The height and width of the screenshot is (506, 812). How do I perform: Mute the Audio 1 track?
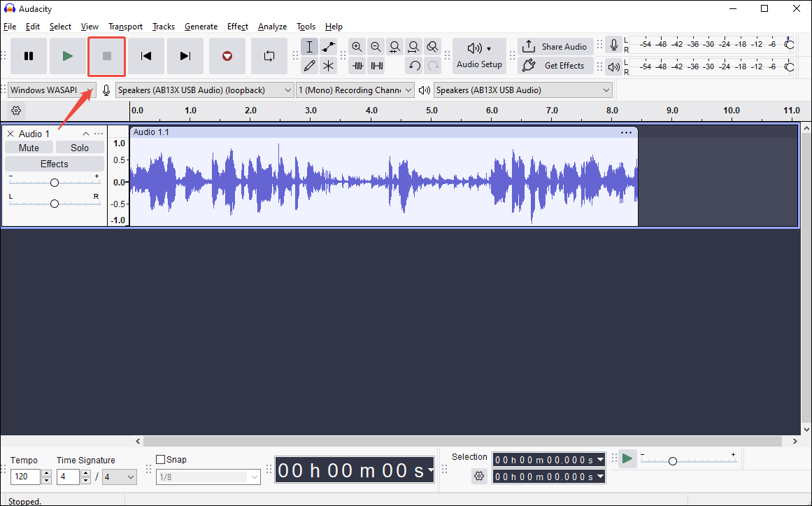point(29,148)
